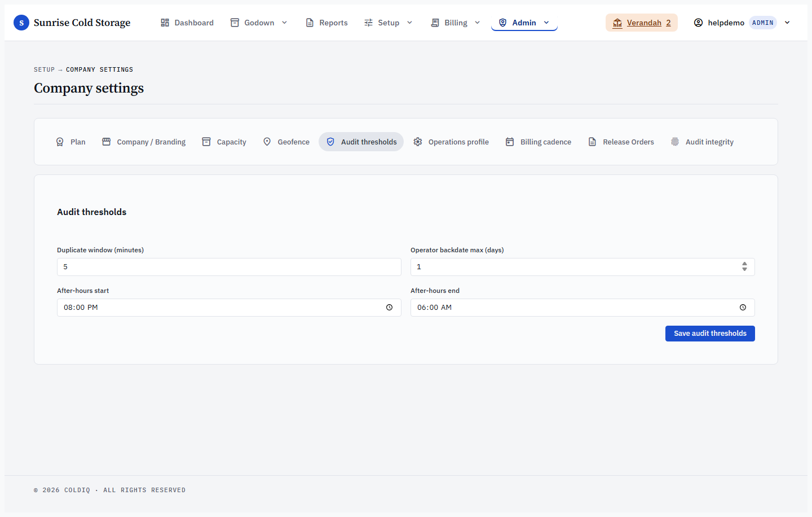The width and height of the screenshot is (812, 517).
Task: Switch to the Geofence tab
Action: 286,142
